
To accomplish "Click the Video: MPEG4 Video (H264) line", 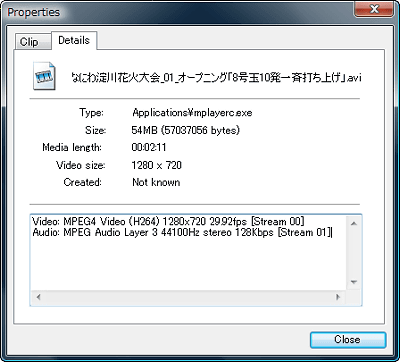I will point(167,222).
